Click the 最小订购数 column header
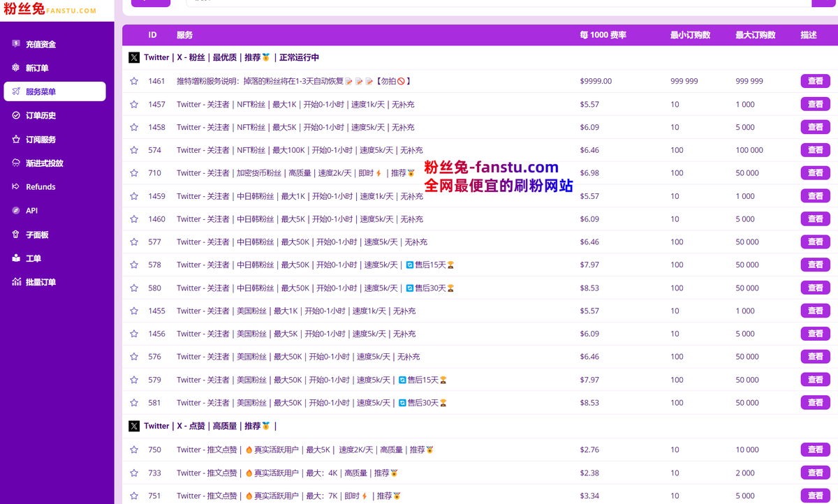This screenshot has width=838, height=504. point(690,35)
